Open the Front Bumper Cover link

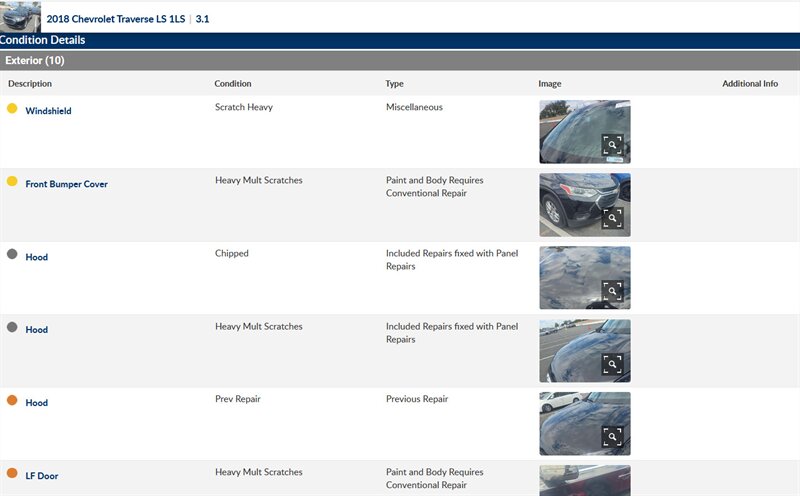pyautogui.click(x=66, y=184)
